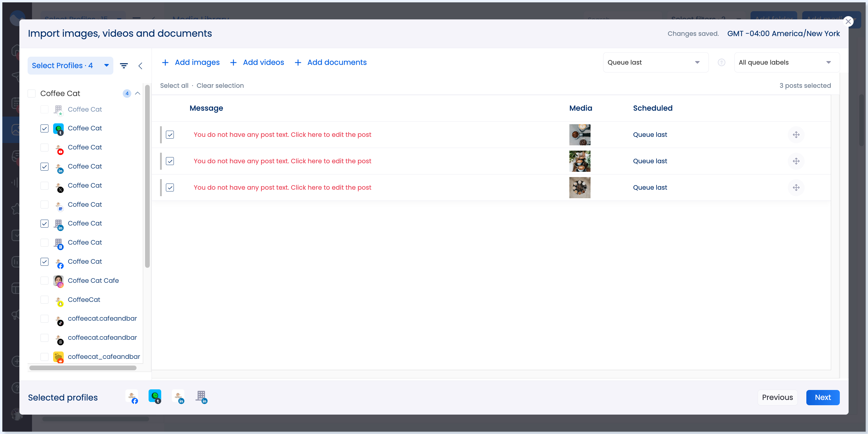This screenshot has width=868, height=434.
Task: Click the X Coffee Cat profile icon
Action: [59, 187]
